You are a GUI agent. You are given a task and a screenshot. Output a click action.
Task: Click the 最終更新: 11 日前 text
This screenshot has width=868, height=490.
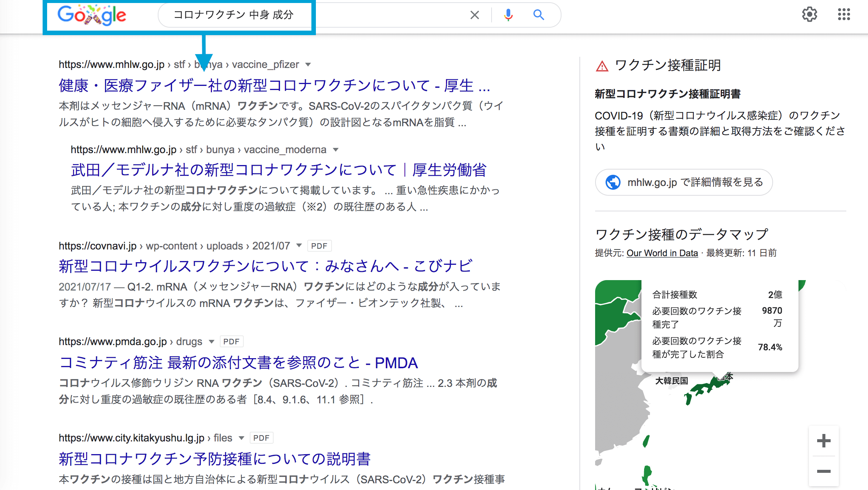point(741,253)
